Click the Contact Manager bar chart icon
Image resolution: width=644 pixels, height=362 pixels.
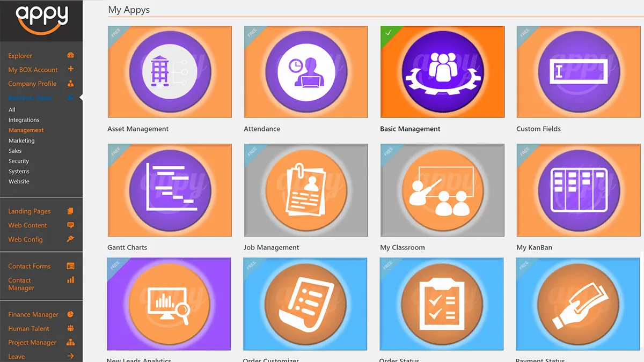(x=70, y=280)
